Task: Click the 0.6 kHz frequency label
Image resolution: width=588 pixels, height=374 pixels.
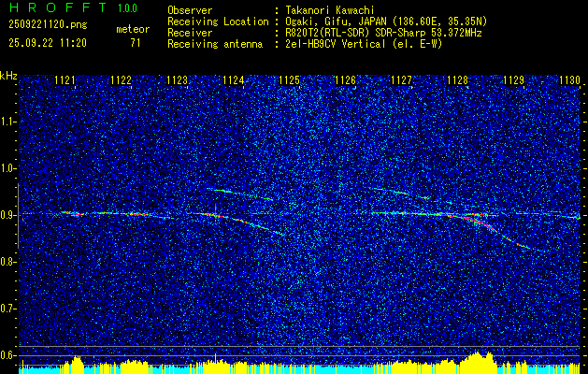Action: point(7,355)
